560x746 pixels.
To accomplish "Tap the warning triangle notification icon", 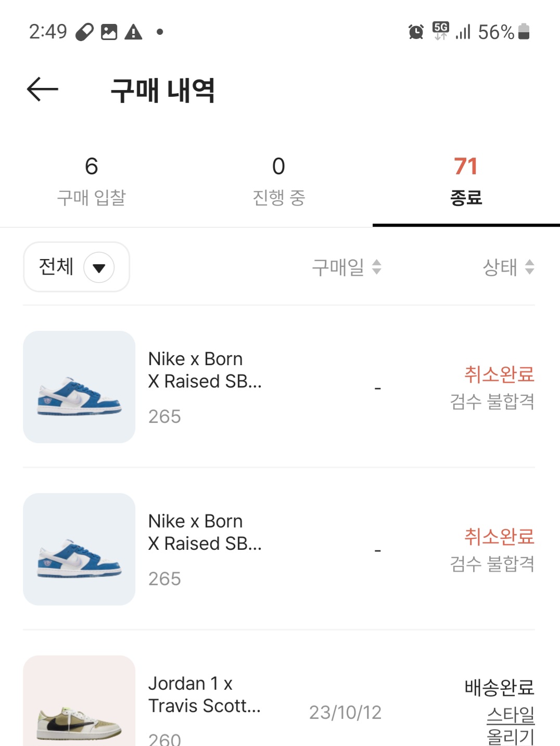I will point(134,32).
